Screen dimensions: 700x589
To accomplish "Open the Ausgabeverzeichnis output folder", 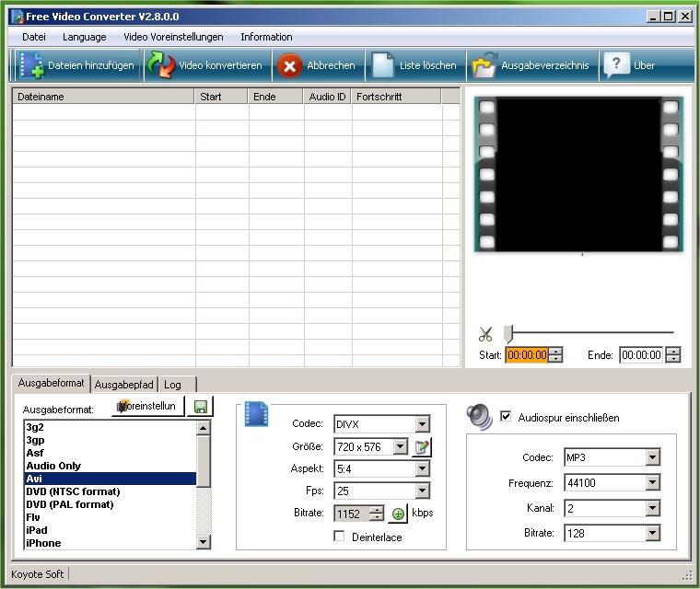I will [x=484, y=65].
